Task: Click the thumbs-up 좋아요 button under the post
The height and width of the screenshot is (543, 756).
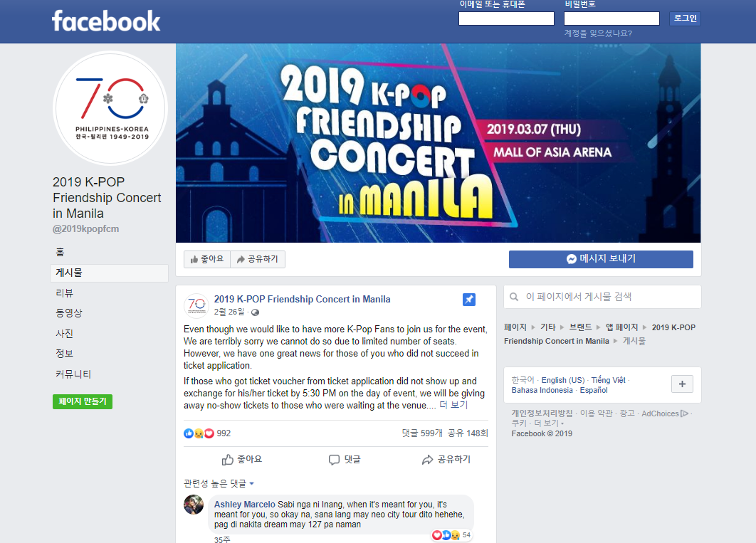Action: 241,460
